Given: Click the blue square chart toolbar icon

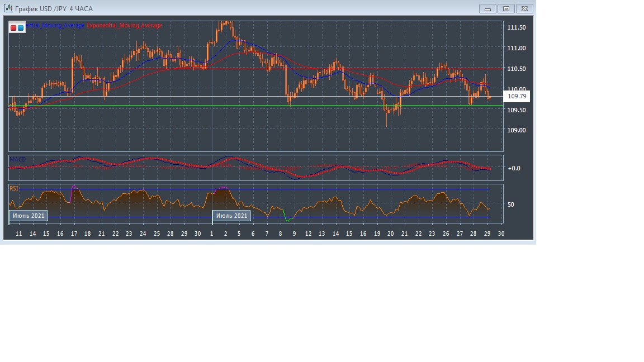Looking at the screenshot, I should coord(21,27).
